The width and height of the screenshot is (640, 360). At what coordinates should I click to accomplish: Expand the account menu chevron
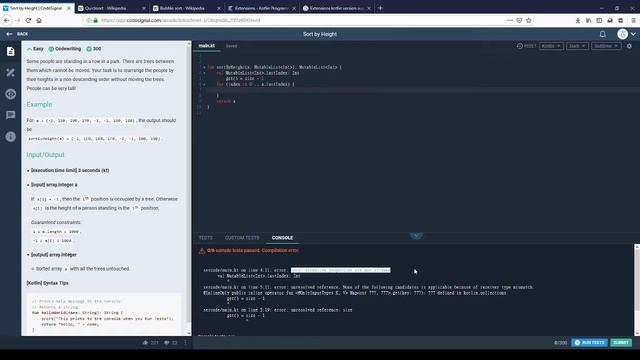(x=633, y=34)
